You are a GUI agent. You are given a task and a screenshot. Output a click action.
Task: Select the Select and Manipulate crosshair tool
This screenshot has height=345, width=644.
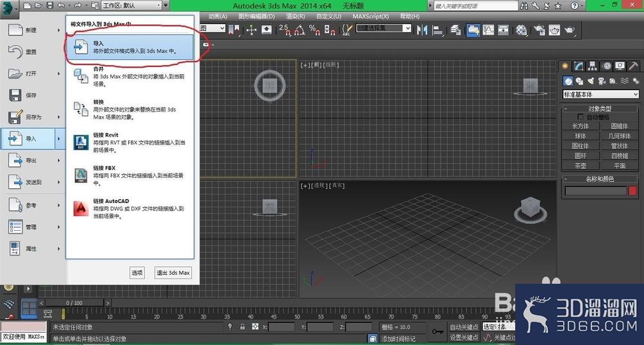point(251,30)
